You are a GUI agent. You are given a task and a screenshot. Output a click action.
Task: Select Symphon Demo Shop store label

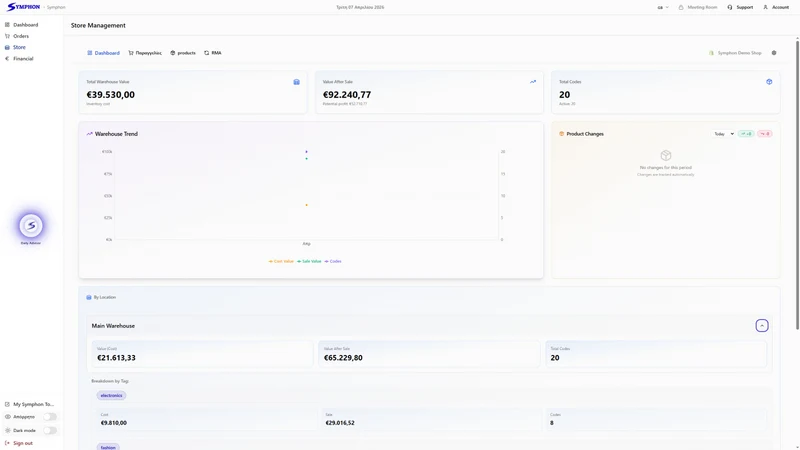[x=739, y=53]
